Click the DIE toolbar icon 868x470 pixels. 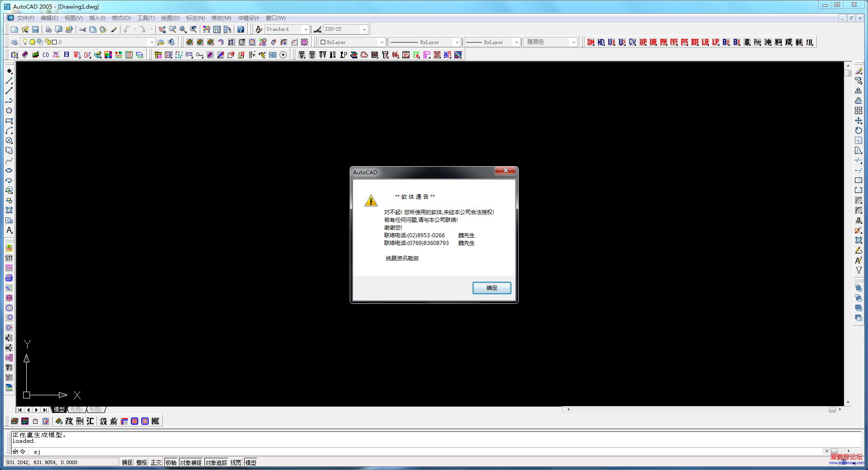coord(695,42)
